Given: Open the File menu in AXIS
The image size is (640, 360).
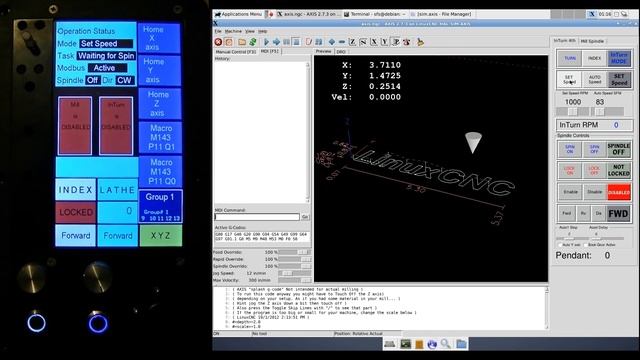Looking at the screenshot, I should click(218, 31).
